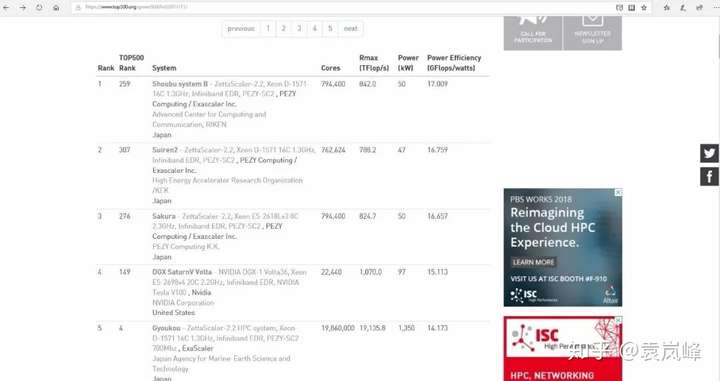Share the page via Facebook icon

point(709,177)
